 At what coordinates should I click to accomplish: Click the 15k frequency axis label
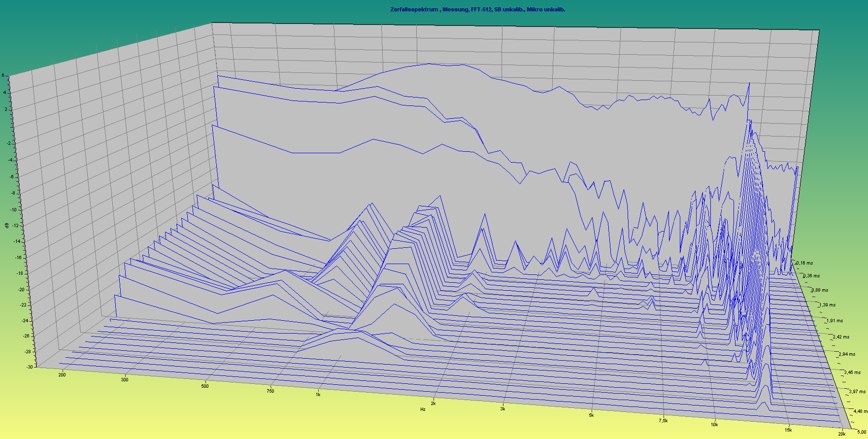[x=788, y=430]
